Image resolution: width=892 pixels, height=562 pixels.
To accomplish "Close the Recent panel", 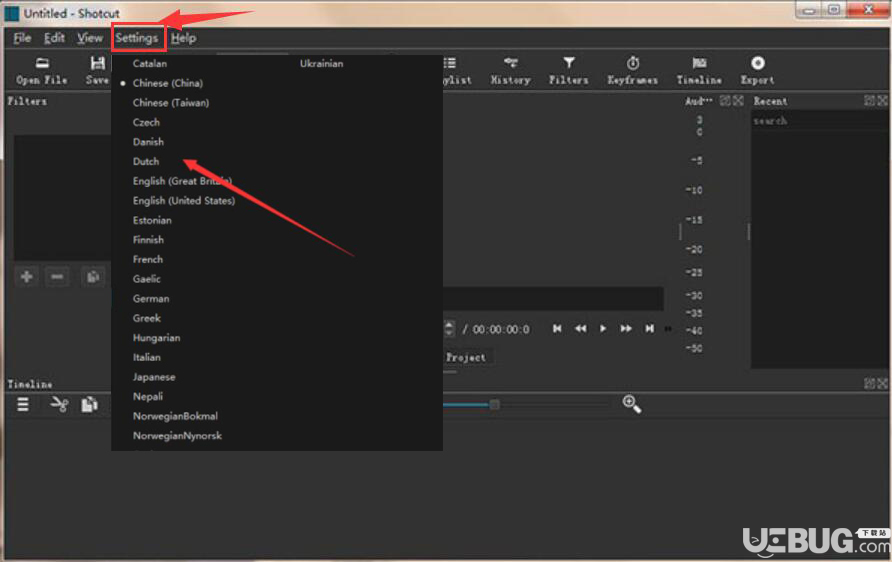I will (x=882, y=101).
